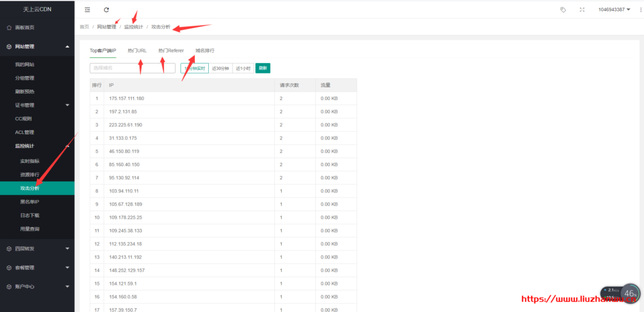Click the refresh icon in top bar
Image resolution: width=644 pixels, height=312 pixels.
pyautogui.click(x=106, y=9)
